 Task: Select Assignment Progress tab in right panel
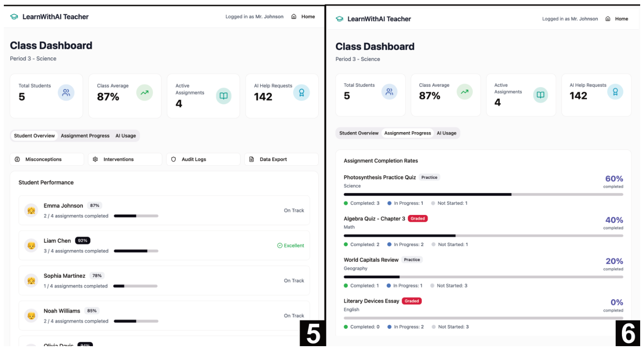408,133
